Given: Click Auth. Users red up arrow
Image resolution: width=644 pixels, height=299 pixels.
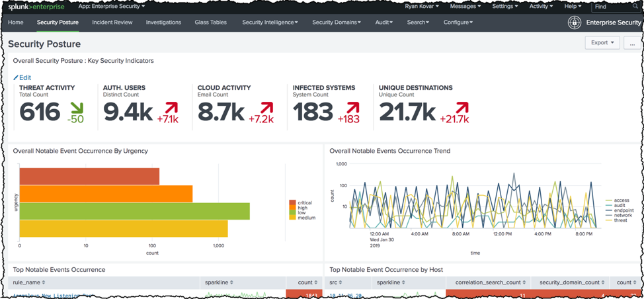Looking at the screenshot, I should (171, 109).
